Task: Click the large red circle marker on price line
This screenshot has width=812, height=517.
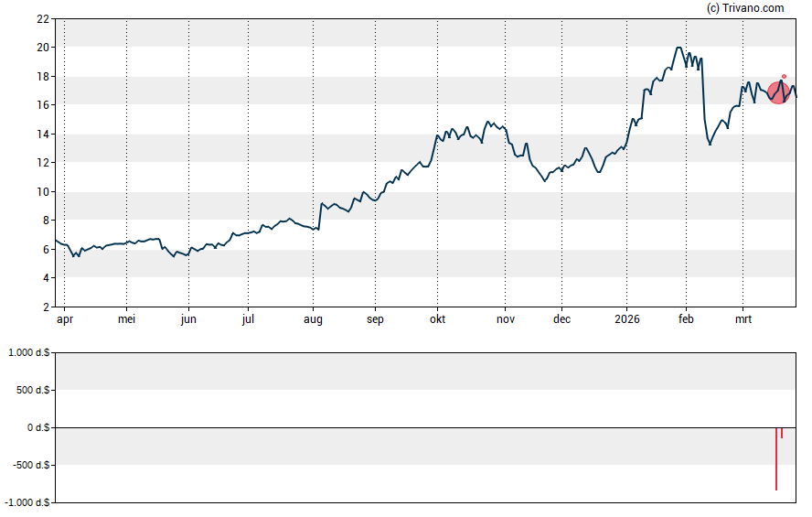Action: [778, 92]
